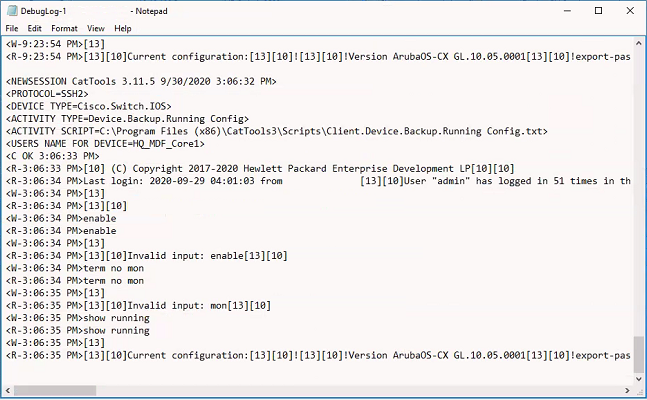Place cursor in the NEWSESSION CatTools line
This screenshot has height=400, width=647.
click(x=141, y=81)
